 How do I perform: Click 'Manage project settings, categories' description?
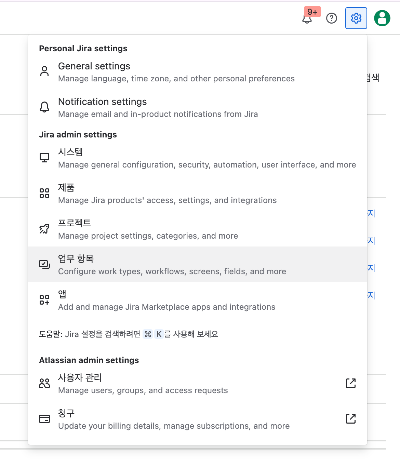coord(148,236)
